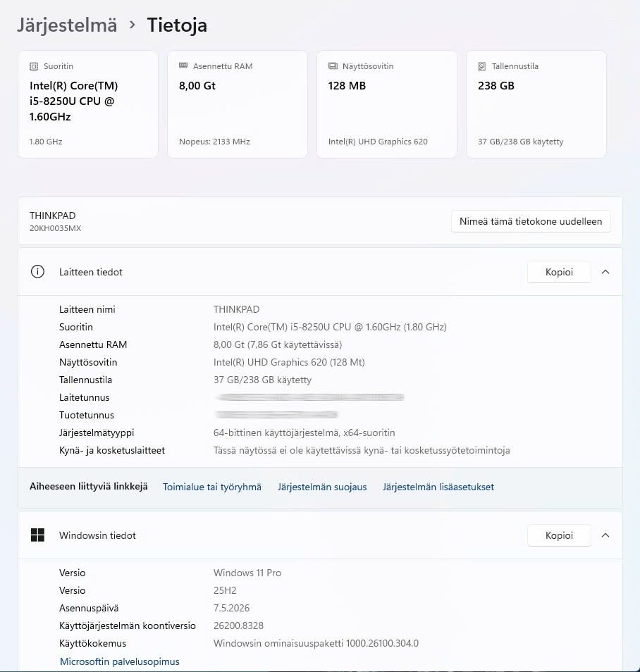This screenshot has width=640, height=672.
Task: Click the breadcrumb arrow separator
Action: point(132,25)
